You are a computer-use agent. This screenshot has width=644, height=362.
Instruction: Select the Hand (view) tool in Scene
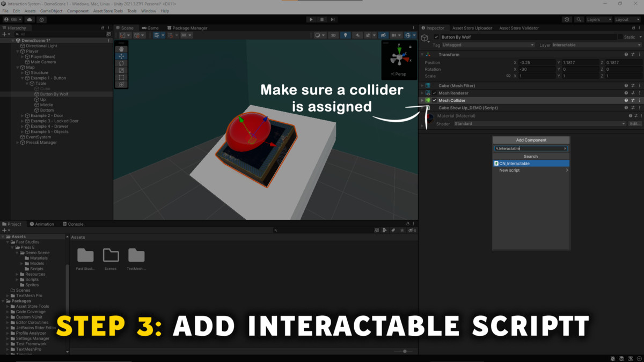pos(121,49)
